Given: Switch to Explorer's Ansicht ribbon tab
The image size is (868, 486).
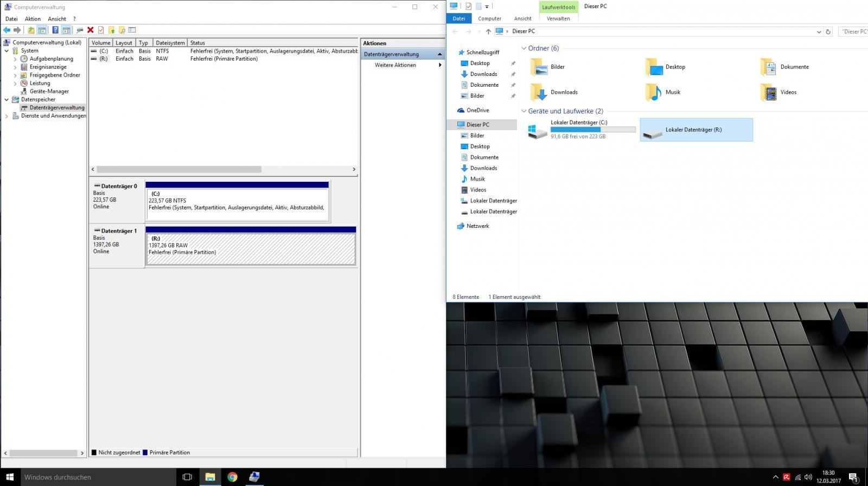Looking at the screenshot, I should click(x=523, y=18).
